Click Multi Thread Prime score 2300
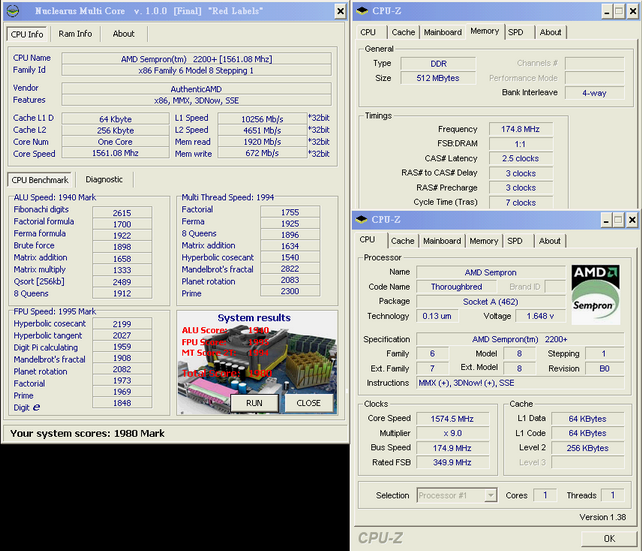This screenshot has width=642, height=551. pyautogui.click(x=290, y=291)
